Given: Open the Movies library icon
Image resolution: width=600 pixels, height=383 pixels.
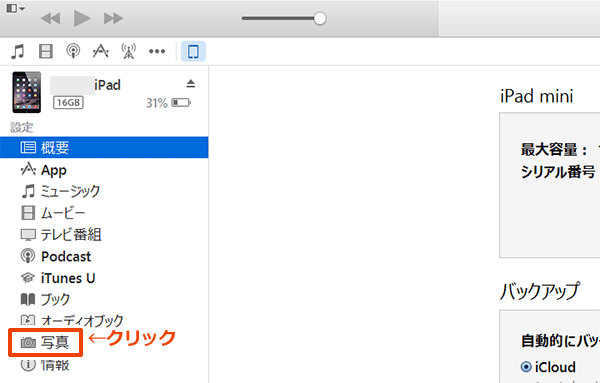Looking at the screenshot, I should [x=46, y=51].
